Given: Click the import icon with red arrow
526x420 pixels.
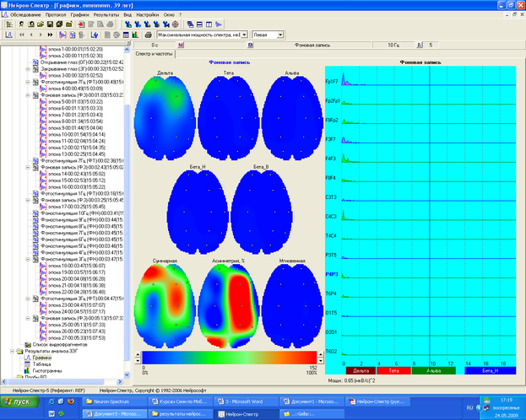Looking at the screenshot, I should (x=82, y=24).
